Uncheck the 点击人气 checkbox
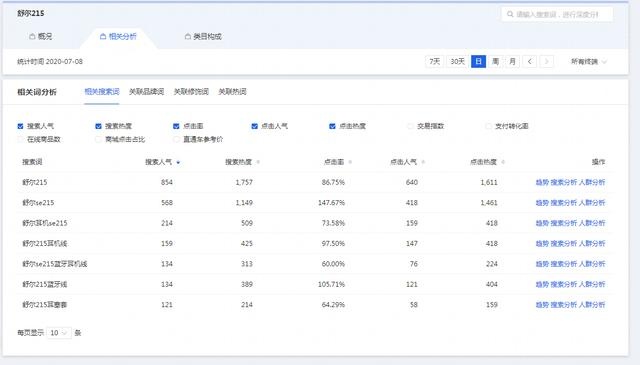640x365 pixels. [255, 126]
